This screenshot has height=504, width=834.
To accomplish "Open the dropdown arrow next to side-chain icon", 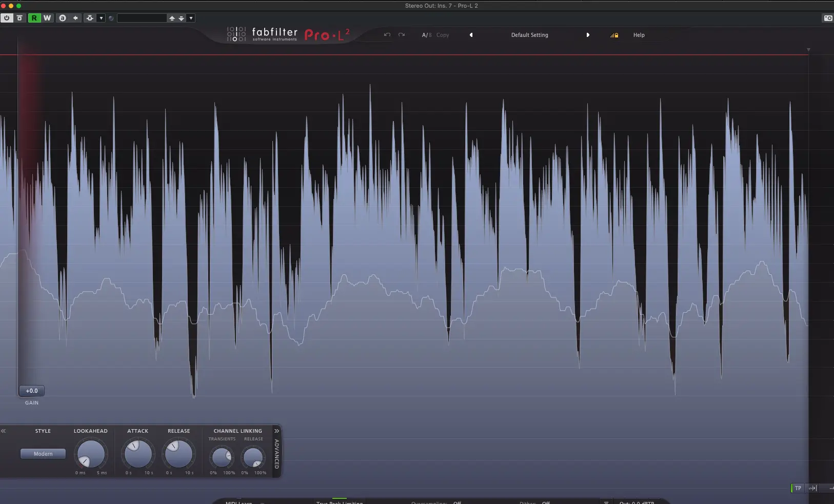I will point(101,18).
